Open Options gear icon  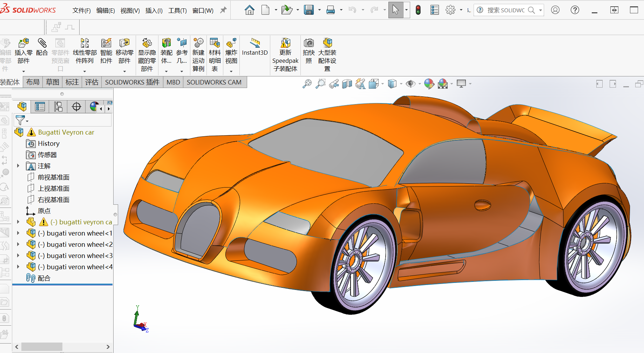coord(450,10)
